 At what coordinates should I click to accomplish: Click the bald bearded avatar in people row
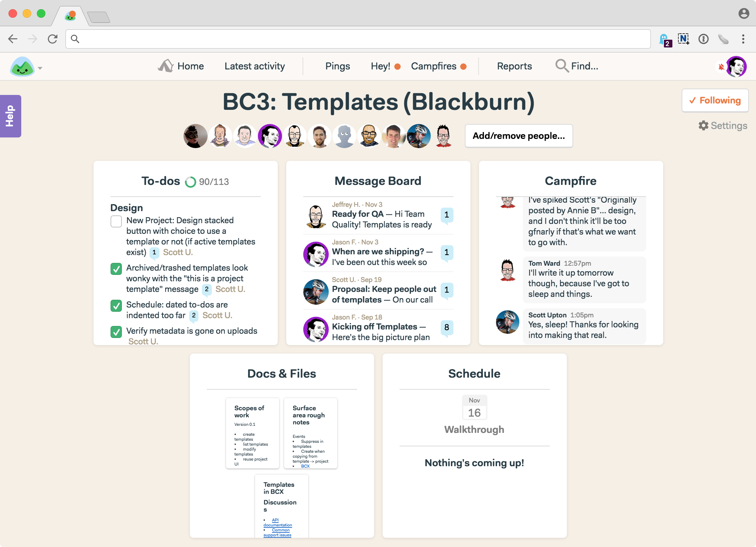click(369, 136)
